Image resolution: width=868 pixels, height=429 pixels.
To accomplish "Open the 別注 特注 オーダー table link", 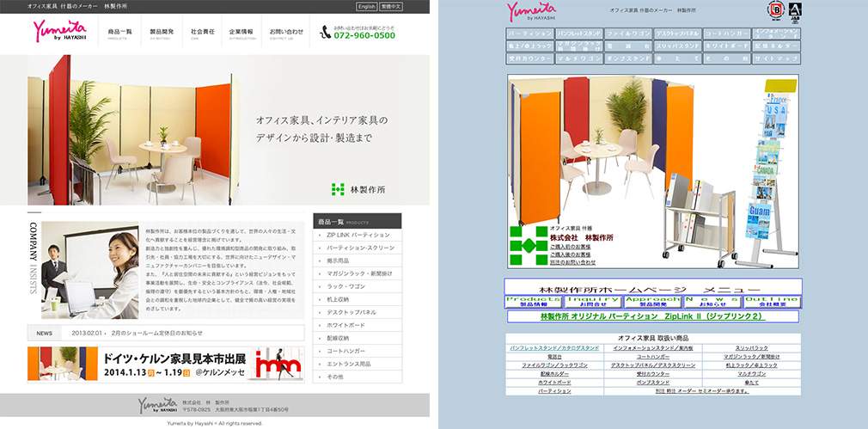I will click(702, 391).
